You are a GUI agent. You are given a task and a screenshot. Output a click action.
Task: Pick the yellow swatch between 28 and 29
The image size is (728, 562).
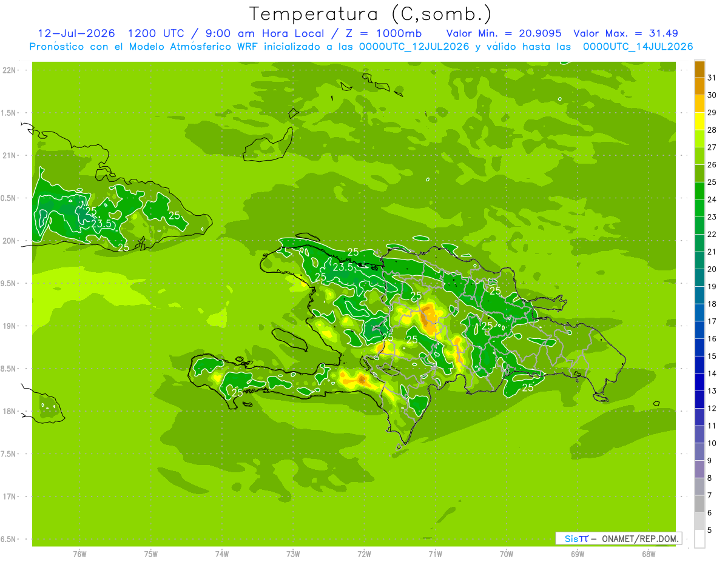pos(700,121)
